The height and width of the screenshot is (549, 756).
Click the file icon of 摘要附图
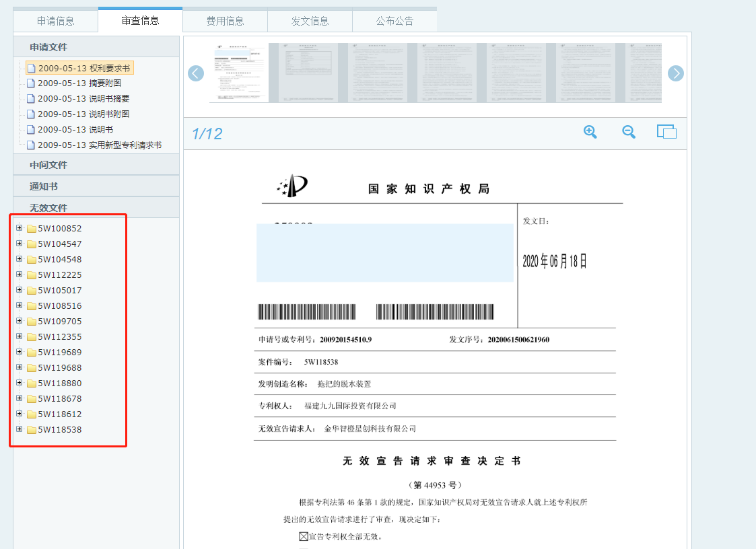pos(31,83)
